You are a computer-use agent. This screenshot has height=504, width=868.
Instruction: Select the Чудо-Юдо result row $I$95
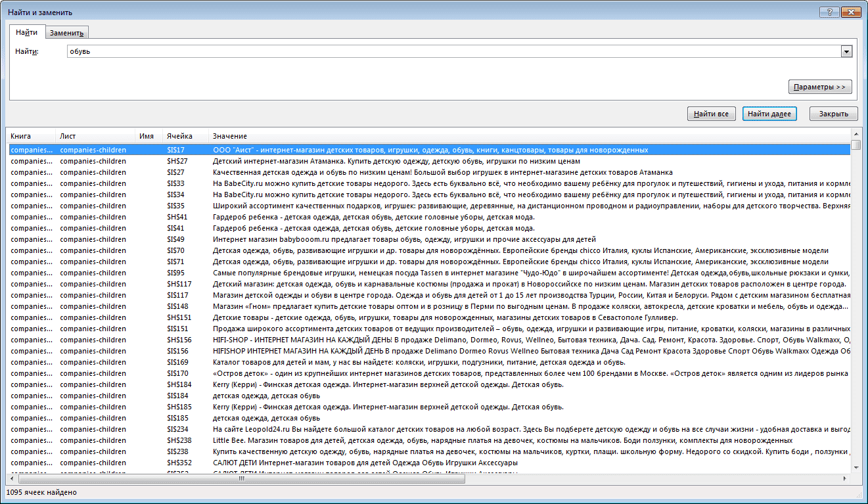click(x=428, y=273)
